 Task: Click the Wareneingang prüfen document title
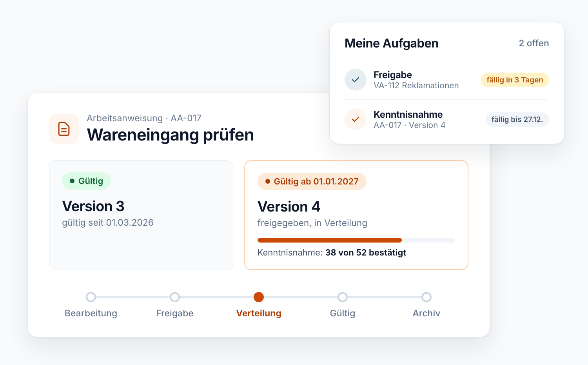tap(171, 135)
